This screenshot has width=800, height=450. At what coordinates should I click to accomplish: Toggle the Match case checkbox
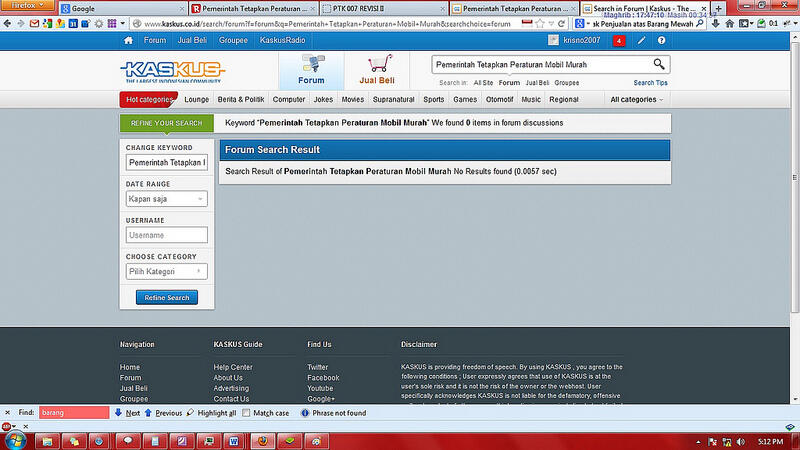[x=246, y=413]
